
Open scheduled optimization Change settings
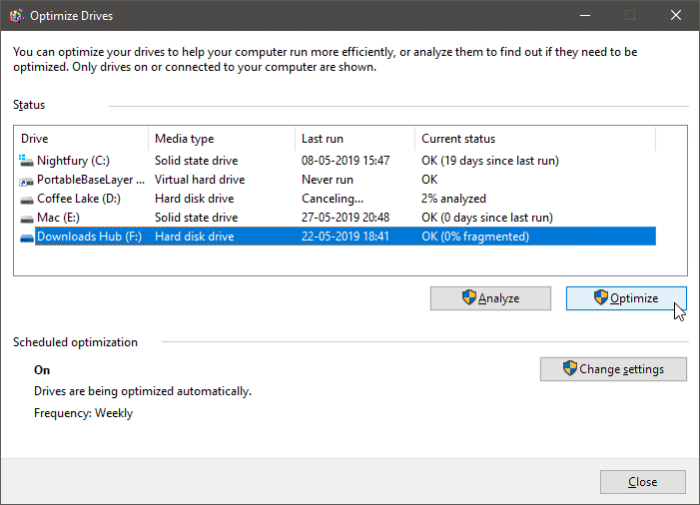(x=613, y=369)
